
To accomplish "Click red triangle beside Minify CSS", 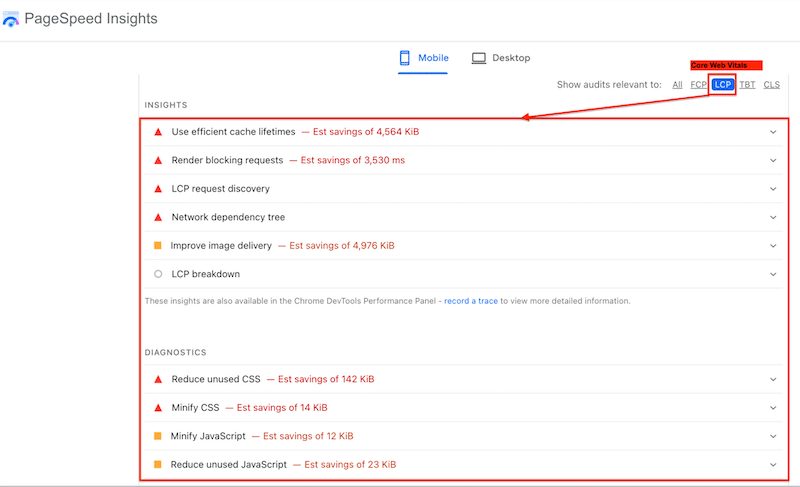I will click(x=158, y=408).
